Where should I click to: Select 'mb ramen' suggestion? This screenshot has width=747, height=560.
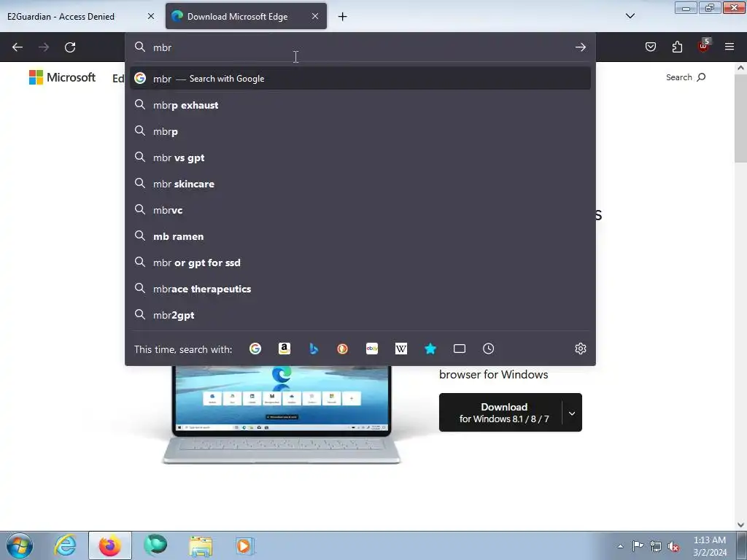[x=360, y=236]
